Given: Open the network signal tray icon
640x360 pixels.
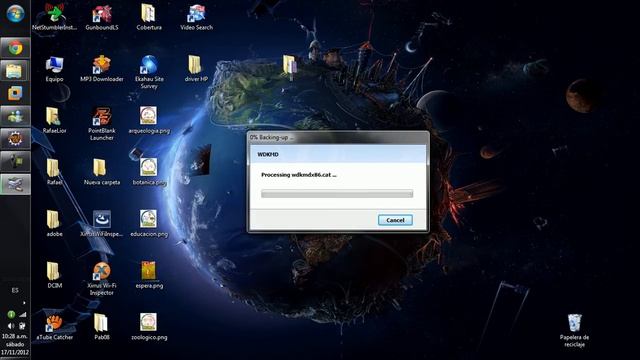Looking at the screenshot, I should pos(23,314).
